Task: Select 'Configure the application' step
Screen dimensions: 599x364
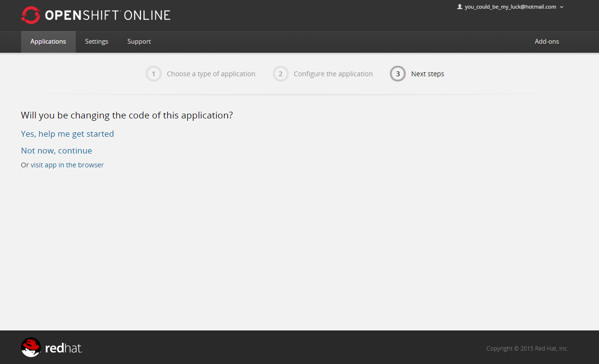Action: [x=333, y=74]
